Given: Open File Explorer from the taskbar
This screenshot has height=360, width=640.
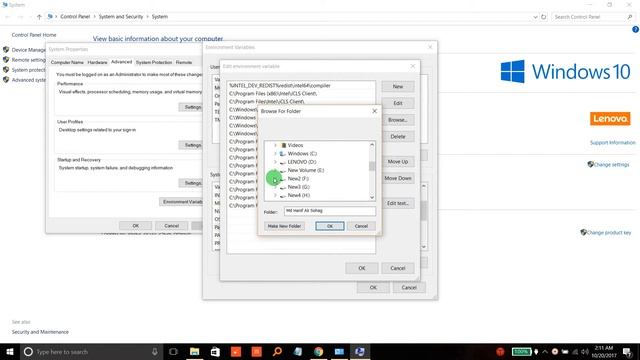Looking at the screenshot, I should 194,351.
